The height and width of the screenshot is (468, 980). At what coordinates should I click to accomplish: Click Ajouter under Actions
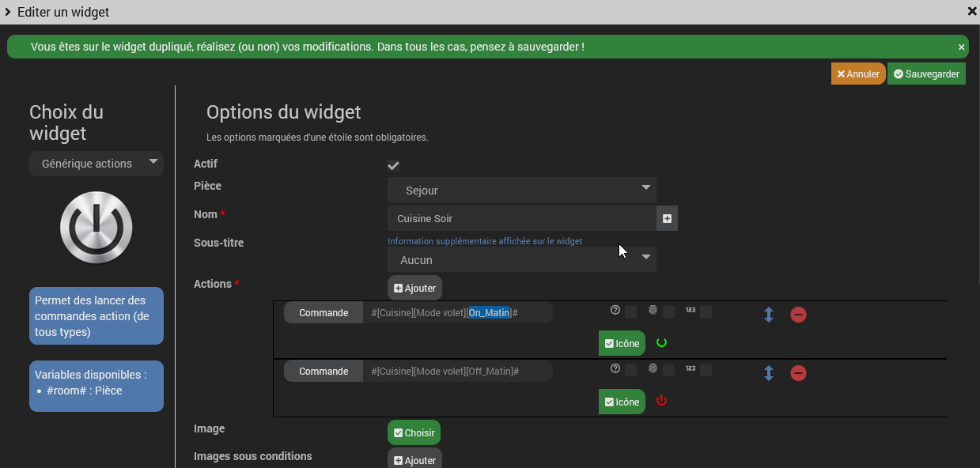(x=414, y=288)
